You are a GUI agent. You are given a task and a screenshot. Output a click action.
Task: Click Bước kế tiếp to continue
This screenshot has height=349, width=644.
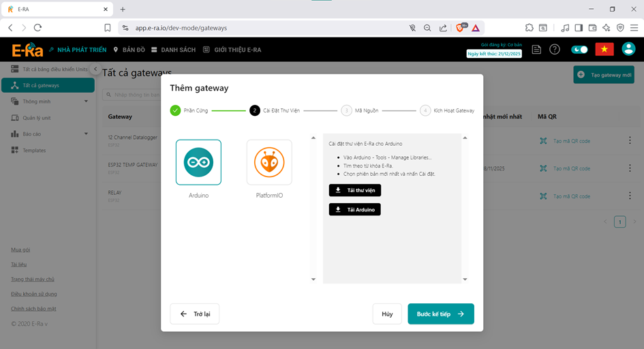point(440,314)
